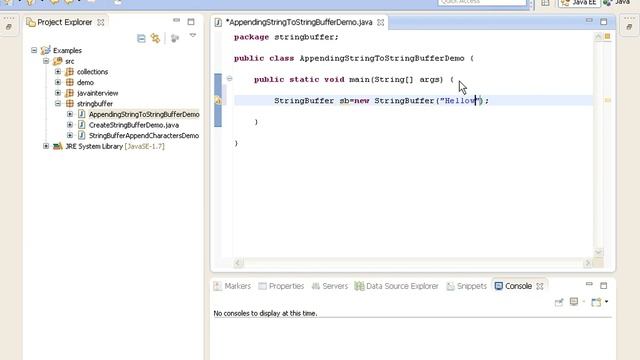The image size is (640, 360).
Task: Switch to the Properties tab
Action: tap(282, 286)
